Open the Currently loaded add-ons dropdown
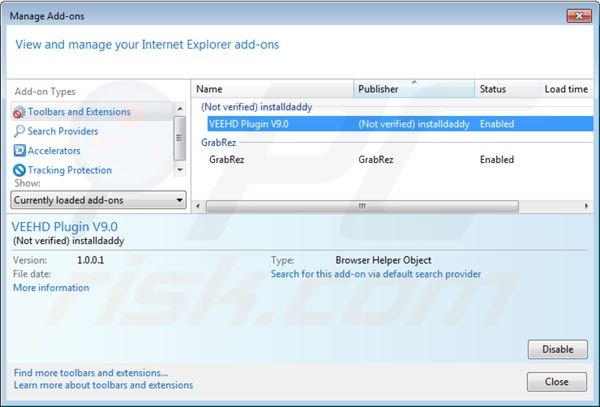Image resolution: width=600 pixels, height=407 pixels. coord(98,200)
